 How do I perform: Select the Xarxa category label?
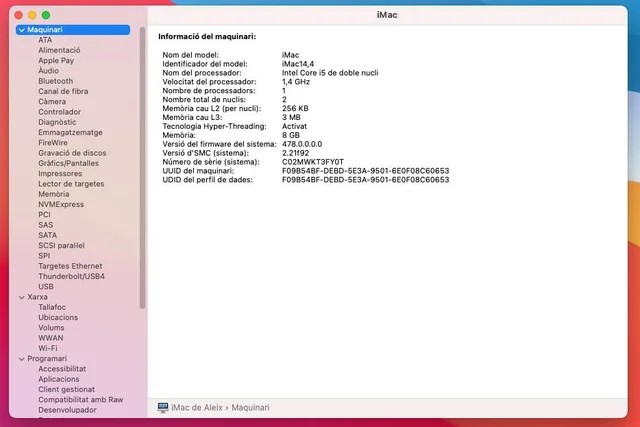[x=37, y=297]
